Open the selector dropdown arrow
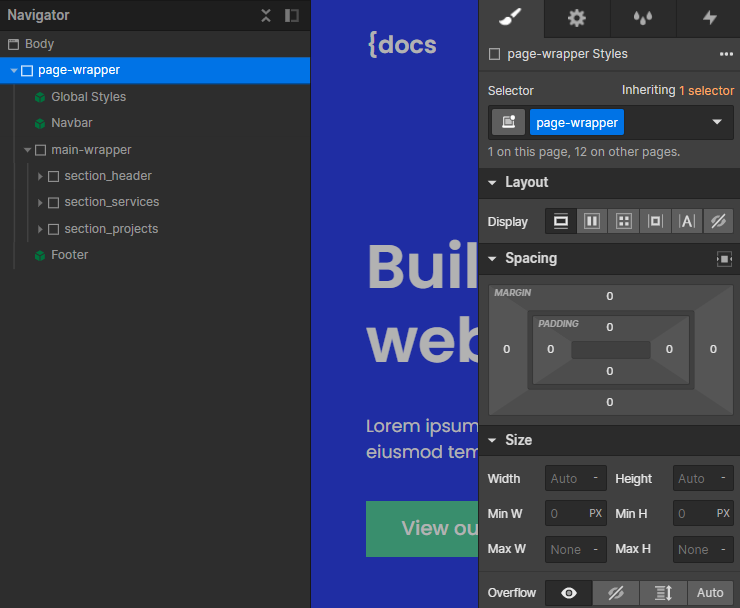 [717, 122]
